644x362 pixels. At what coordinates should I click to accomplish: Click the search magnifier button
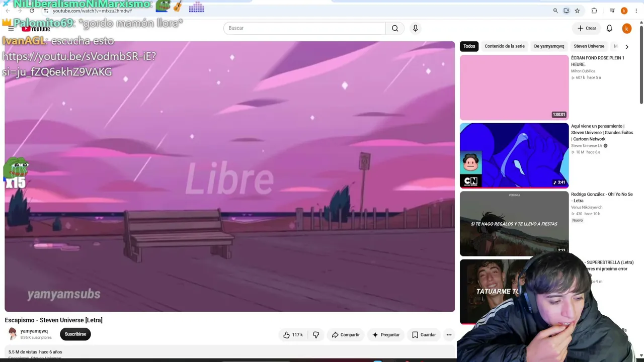(395, 28)
